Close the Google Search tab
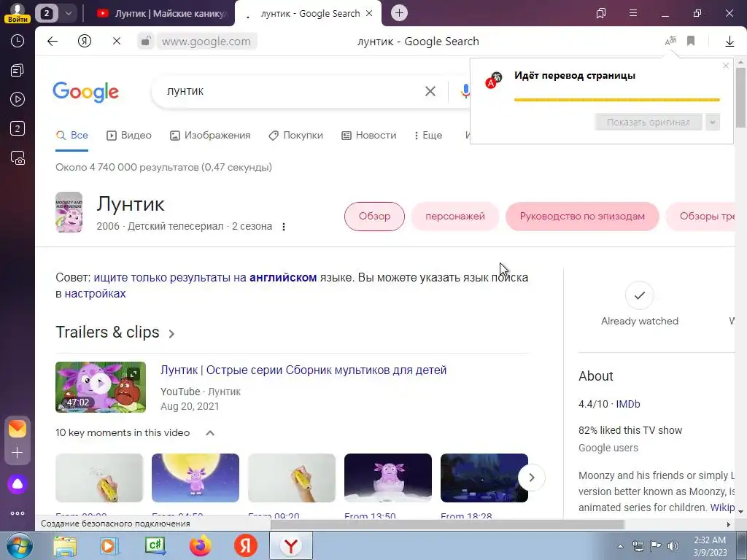 [368, 13]
